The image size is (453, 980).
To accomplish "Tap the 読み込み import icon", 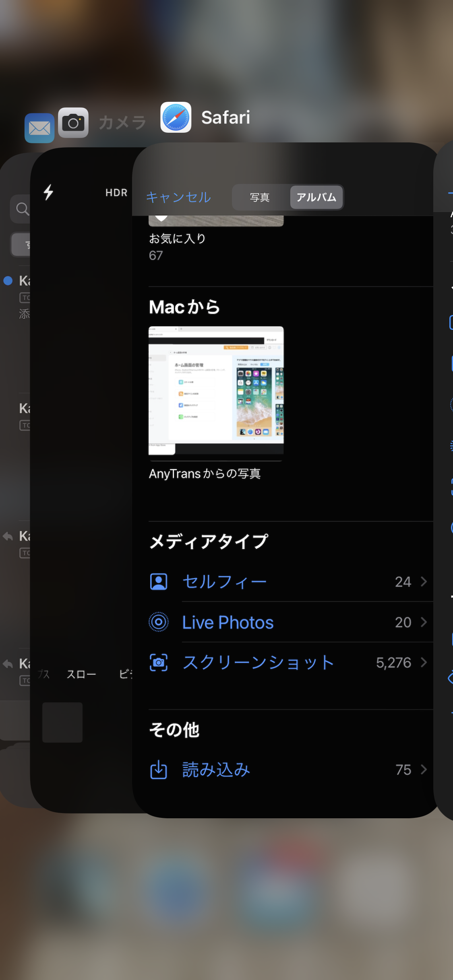I will coord(159,770).
